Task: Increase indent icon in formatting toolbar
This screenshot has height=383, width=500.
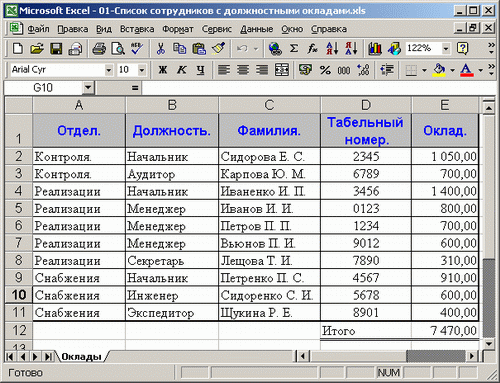Action: click(x=387, y=70)
